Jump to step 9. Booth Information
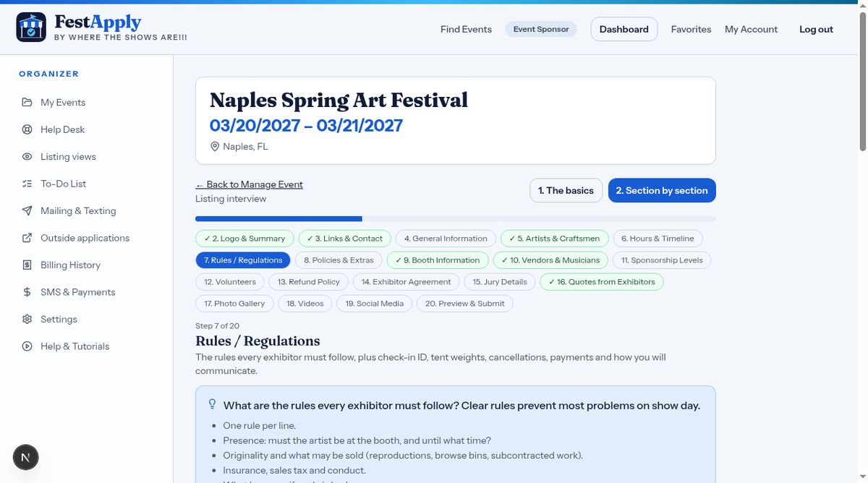Viewport: 868px width, 483px height. click(438, 260)
